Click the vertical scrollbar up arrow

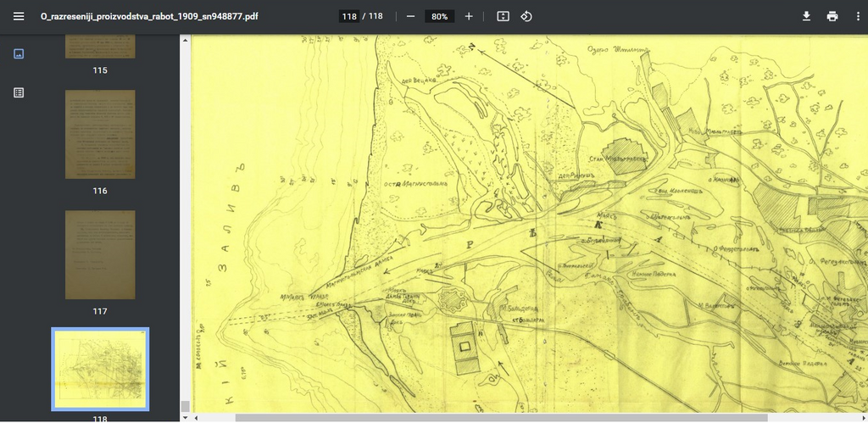point(186,40)
